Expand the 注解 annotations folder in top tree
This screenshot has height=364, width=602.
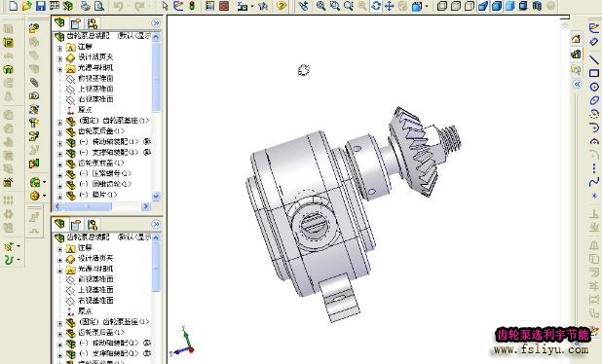point(59,48)
